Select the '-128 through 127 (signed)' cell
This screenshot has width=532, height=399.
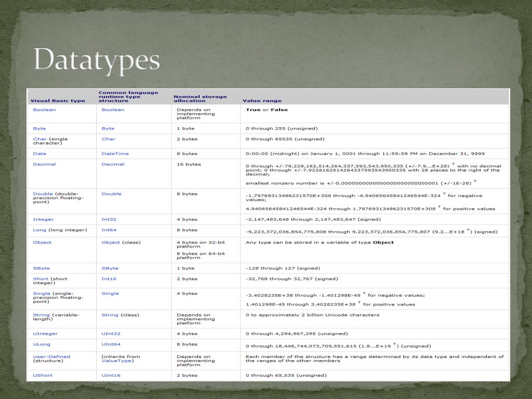283,269
